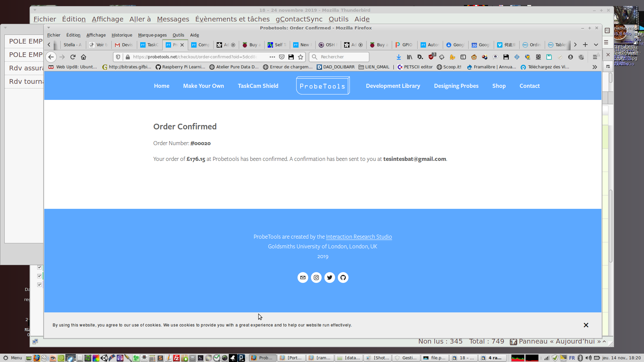Image resolution: width=644 pixels, height=362 pixels.
Task: Click the Instagram footer icon
Action: pos(316,278)
